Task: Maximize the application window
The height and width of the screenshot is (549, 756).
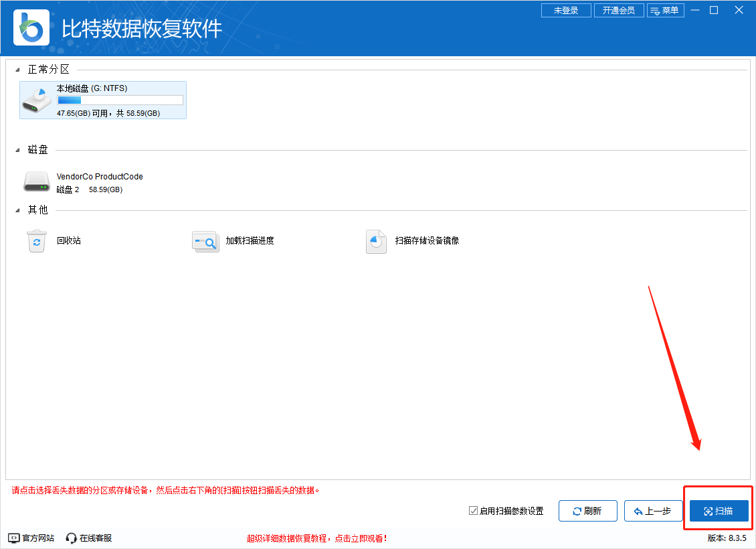Action: 714,10
